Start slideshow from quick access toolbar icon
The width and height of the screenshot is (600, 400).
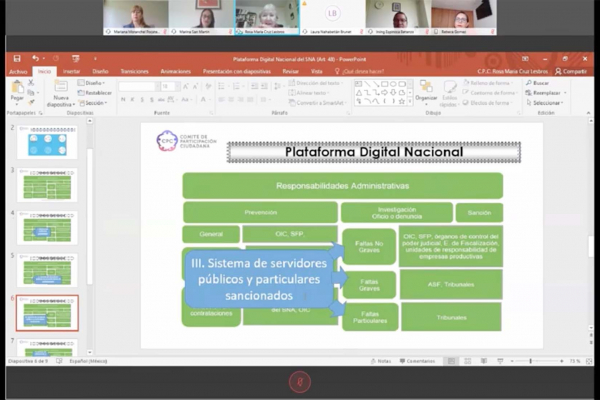tap(76, 59)
